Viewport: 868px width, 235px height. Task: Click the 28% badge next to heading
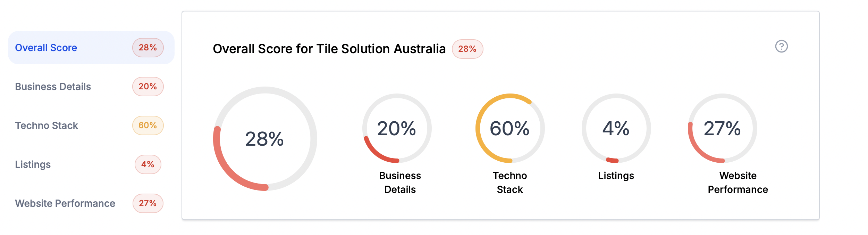[467, 49]
